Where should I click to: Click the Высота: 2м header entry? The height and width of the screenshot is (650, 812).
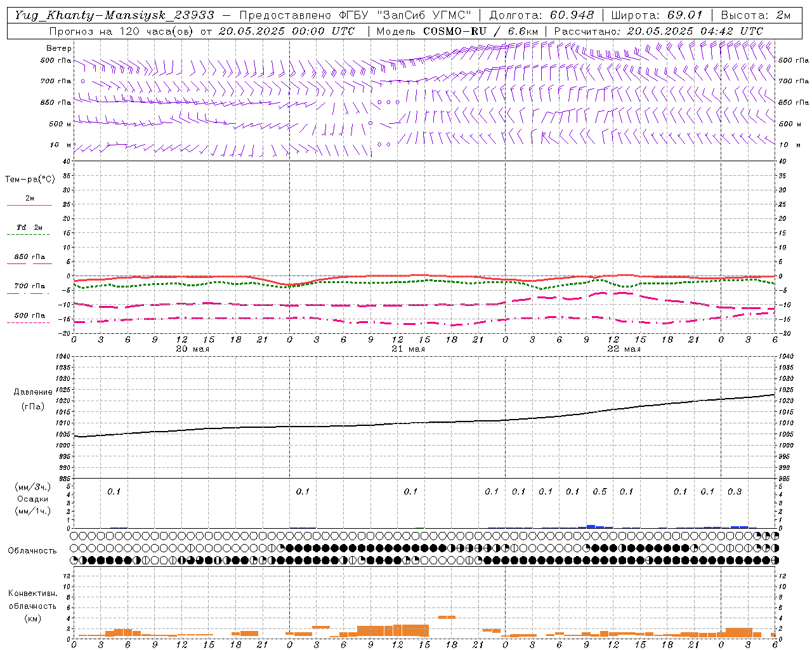tap(756, 15)
